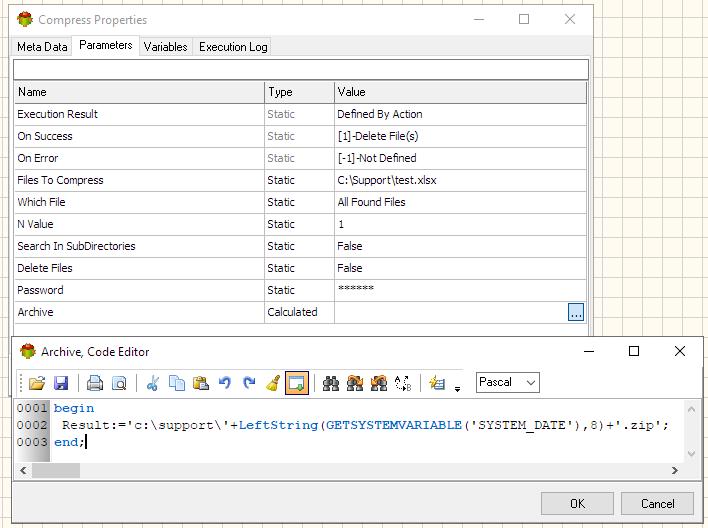Click the 'C:\Support\test.xlsx' value
Image resolution: width=708 pixels, height=528 pixels.
pyautogui.click(x=460, y=180)
